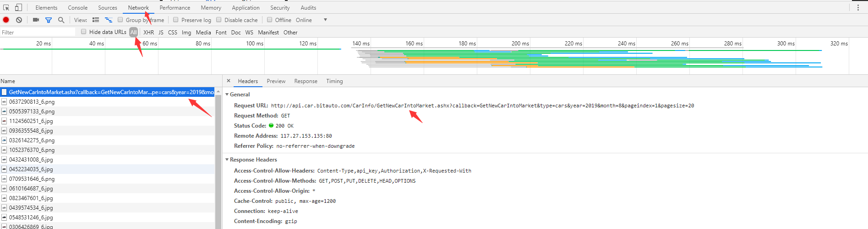Click the inspect element picker icon
This screenshot has width=868, height=229.
tap(6, 7)
